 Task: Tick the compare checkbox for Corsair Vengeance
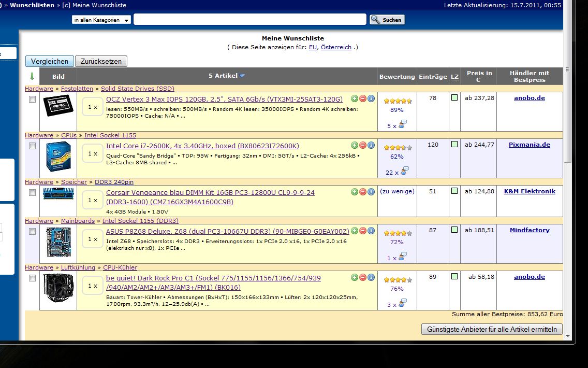[x=32, y=192]
